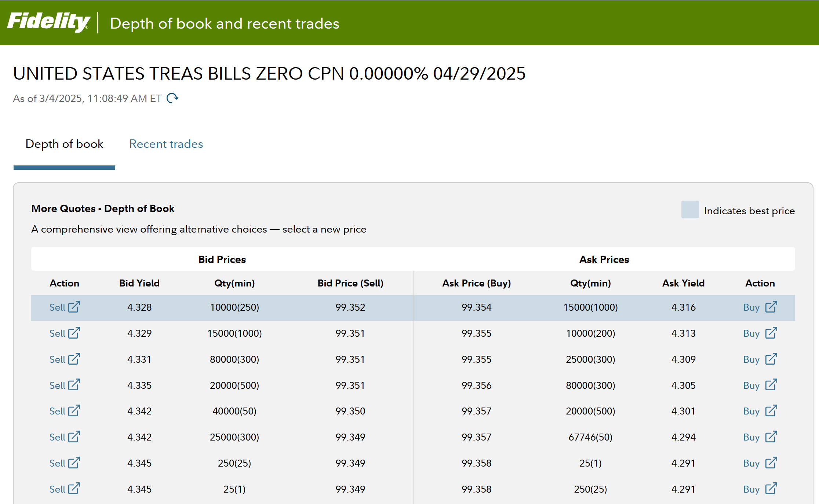Click Sell external icon for 4.328 yield
Viewport: 819px width, 504px height.
(74, 307)
